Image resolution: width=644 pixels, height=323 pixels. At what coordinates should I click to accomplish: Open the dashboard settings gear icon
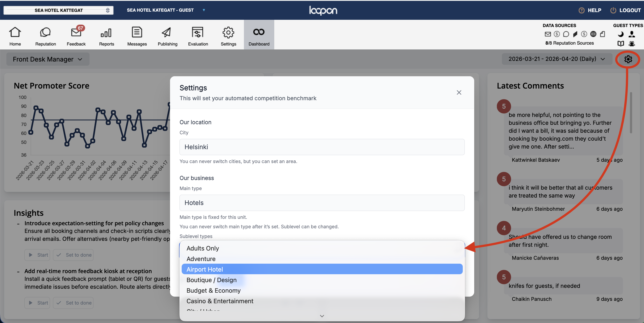(x=628, y=59)
